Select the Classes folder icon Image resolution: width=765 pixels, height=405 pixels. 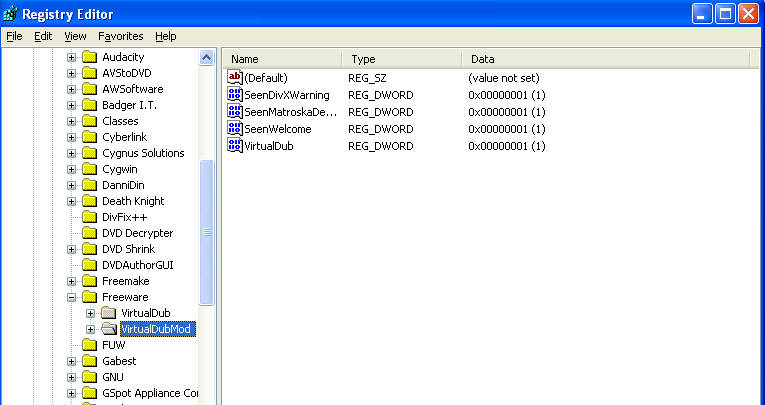pyautogui.click(x=90, y=121)
